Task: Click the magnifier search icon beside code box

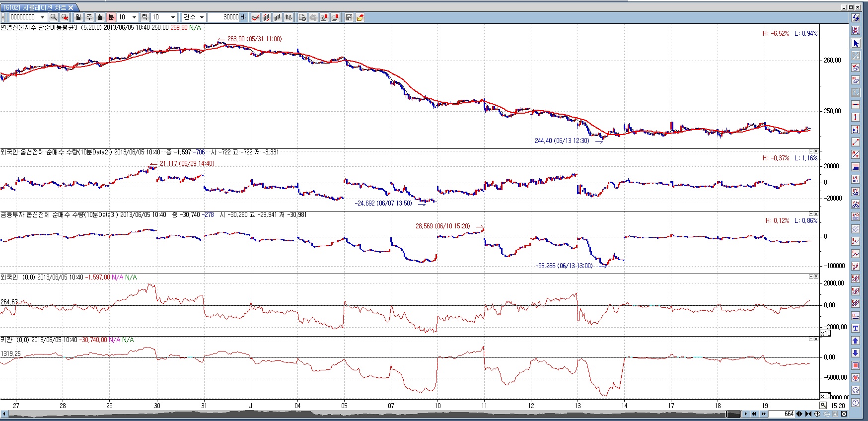Action: tap(54, 17)
